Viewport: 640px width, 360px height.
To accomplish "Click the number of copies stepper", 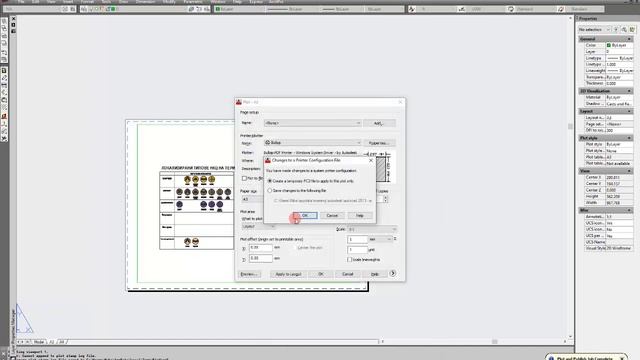I will coord(385,199).
